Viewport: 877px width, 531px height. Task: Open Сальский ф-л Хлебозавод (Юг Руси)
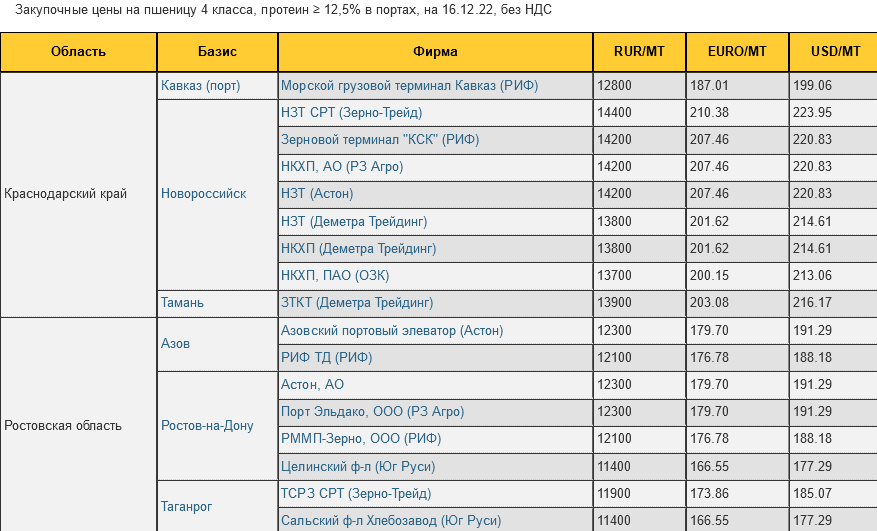click(391, 520)
